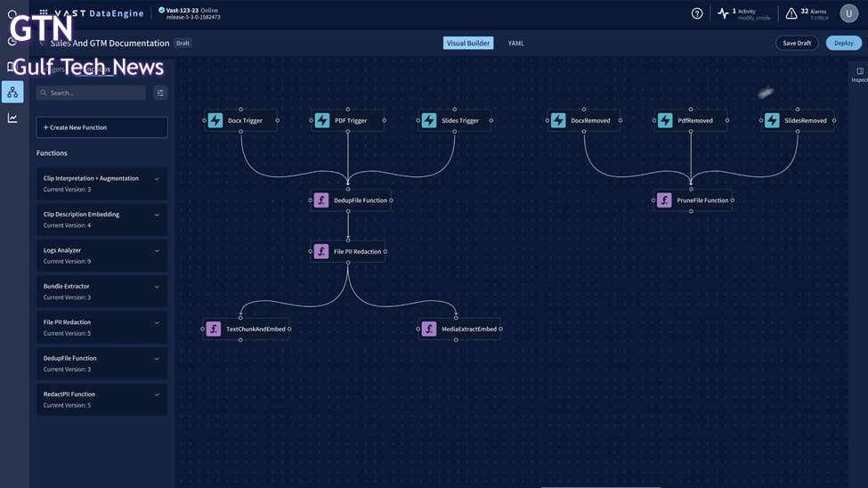Click the filter icon beside search
The width and height of the screenshot is (868, 488).
160,93
